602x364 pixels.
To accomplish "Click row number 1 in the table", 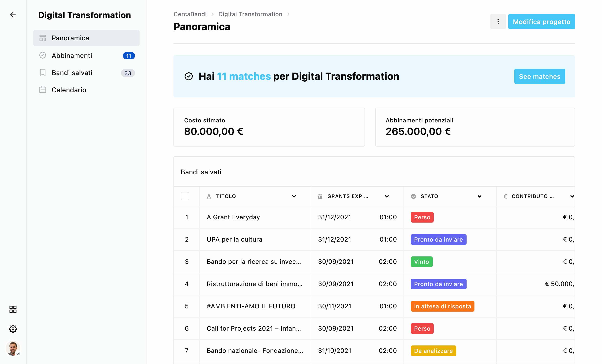I will (187, 217).
